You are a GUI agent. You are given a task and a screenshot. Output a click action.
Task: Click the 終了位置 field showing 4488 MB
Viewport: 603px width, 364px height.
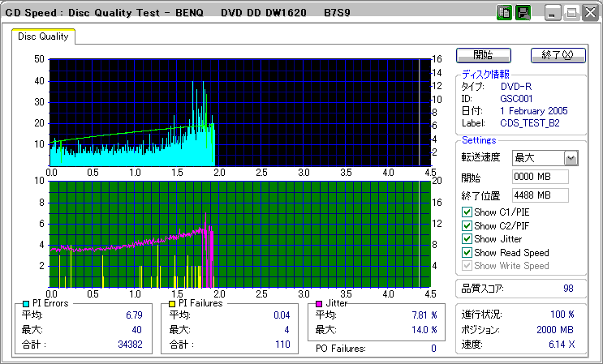tap(541, 195)
